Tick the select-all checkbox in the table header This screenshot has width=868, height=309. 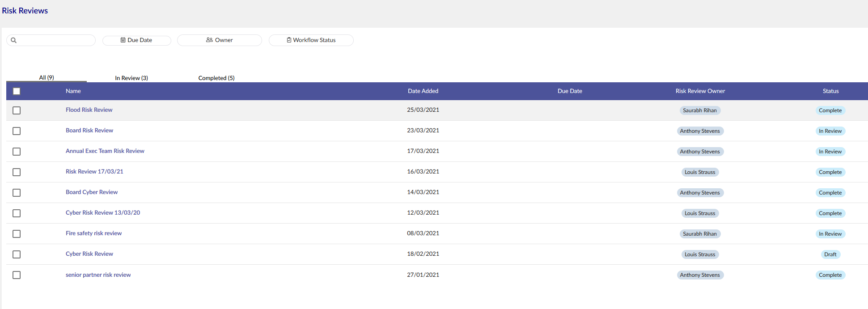coord(17,91)
